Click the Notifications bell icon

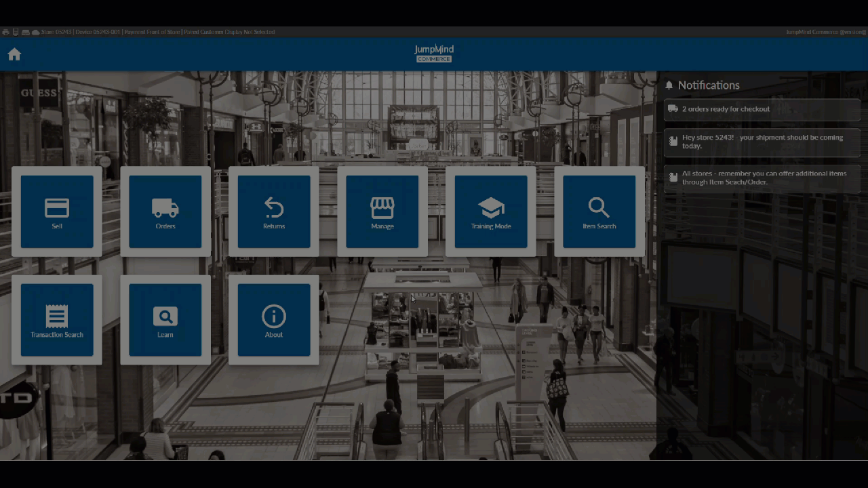point(669,85)
